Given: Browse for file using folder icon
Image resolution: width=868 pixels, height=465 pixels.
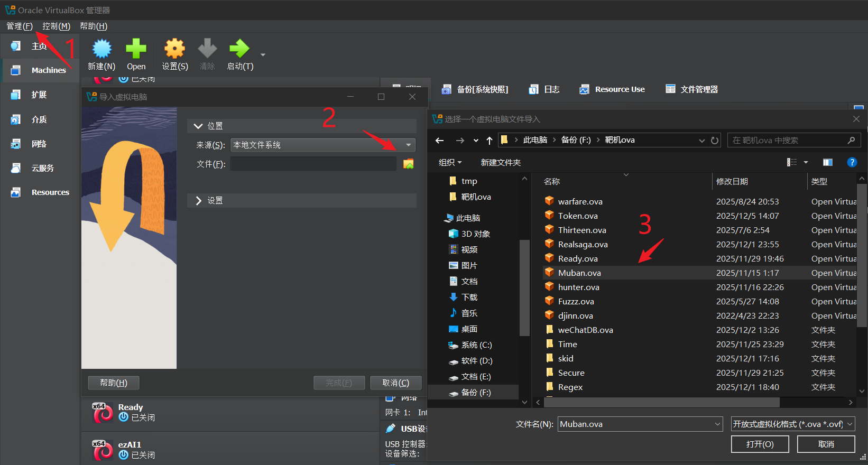Looking at the screenshot, I should (409, 164).
